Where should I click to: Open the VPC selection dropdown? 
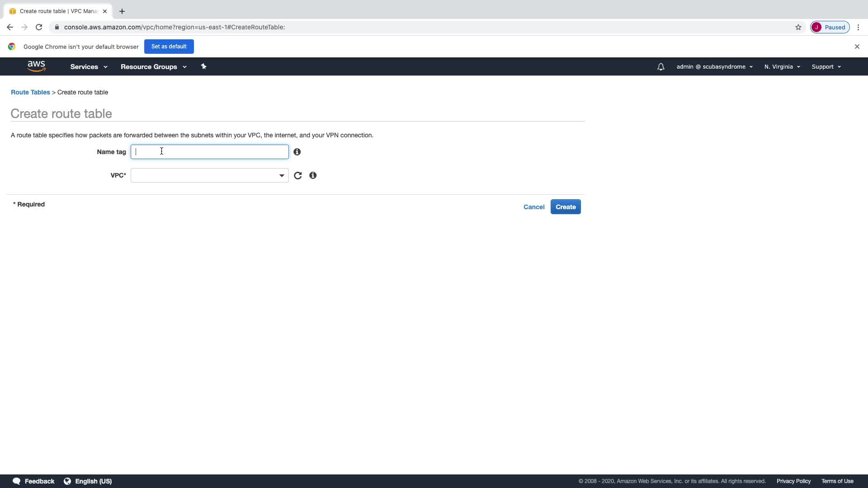[209, 175]
